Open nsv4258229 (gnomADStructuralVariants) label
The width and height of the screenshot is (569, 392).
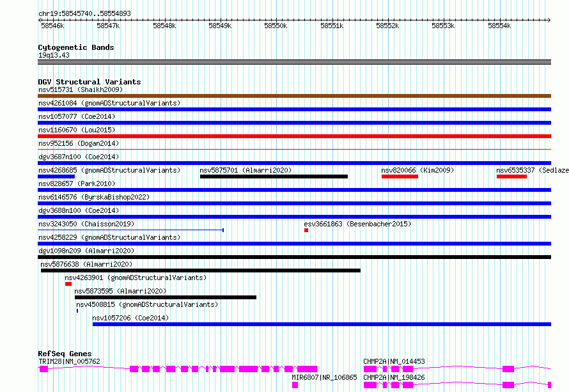(109, 237)
